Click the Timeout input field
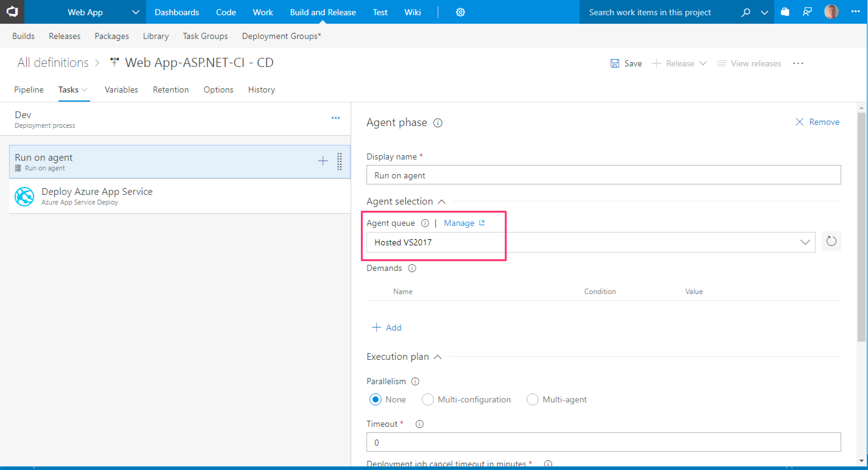The width and height of the screenshot is (868, 470). [x=603, y=442]
